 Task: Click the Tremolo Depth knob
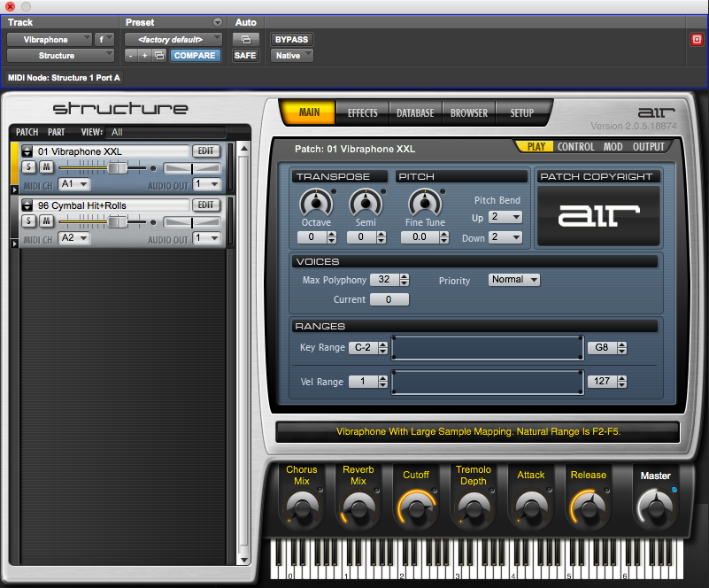tap(474, 508)
